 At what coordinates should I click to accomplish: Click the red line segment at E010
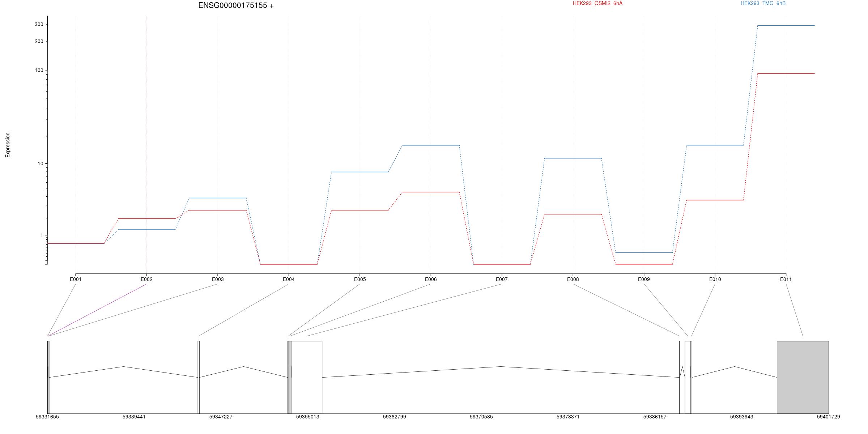715,200
